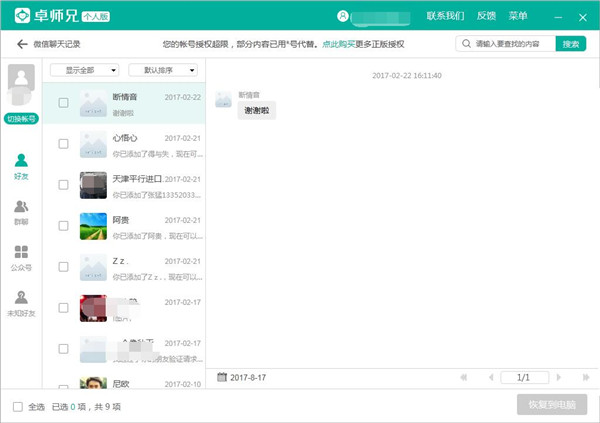Image resolution: width=600 pixels, height=423 pixels.
Task: Expand the 默认排序 sort dropdown
Action: click(163, 70)
